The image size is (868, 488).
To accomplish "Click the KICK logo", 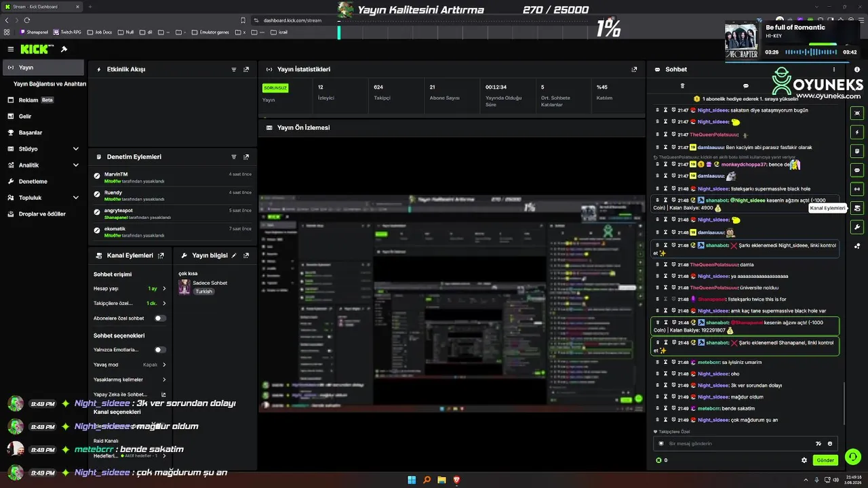I will pos(34,49).
